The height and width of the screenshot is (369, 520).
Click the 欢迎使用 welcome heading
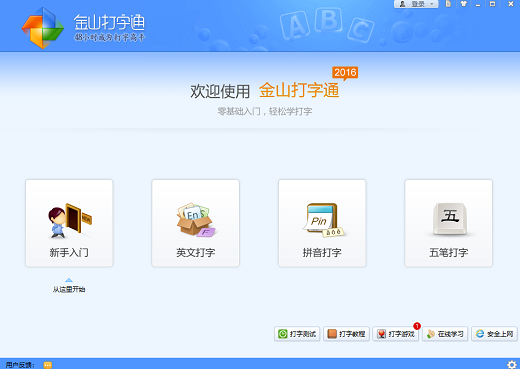tap(220, 91)
